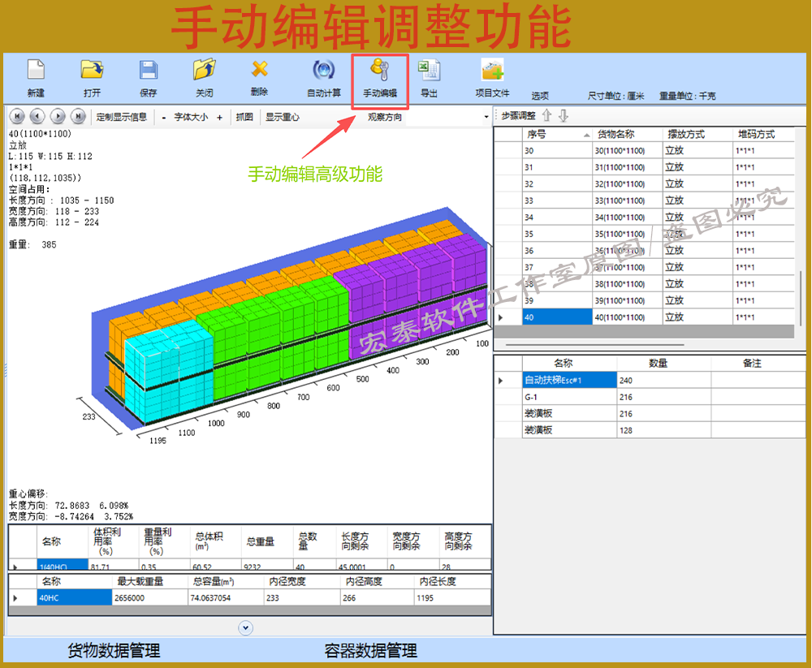Viewport: 812px width, 668px height.
Task: Click the 选项 (Options) menu item
Action: click(540, 96)
